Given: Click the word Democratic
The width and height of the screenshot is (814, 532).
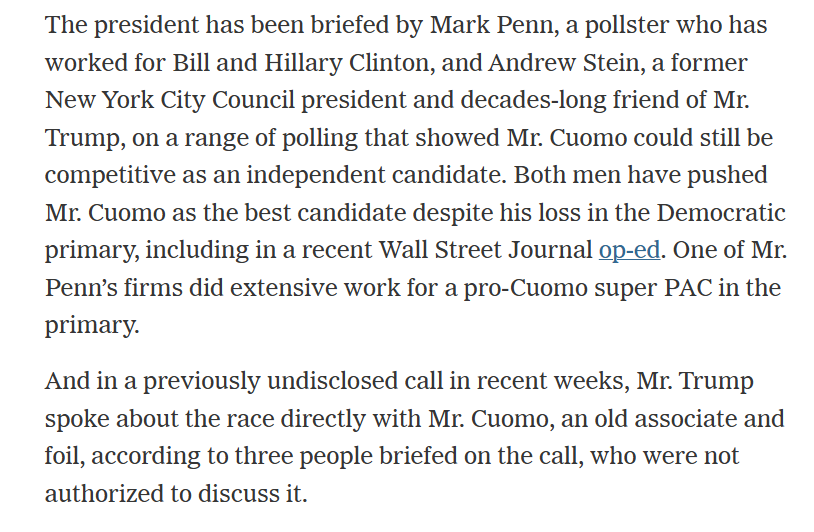Looking at the screenshot, I should [x=721, y=213].
